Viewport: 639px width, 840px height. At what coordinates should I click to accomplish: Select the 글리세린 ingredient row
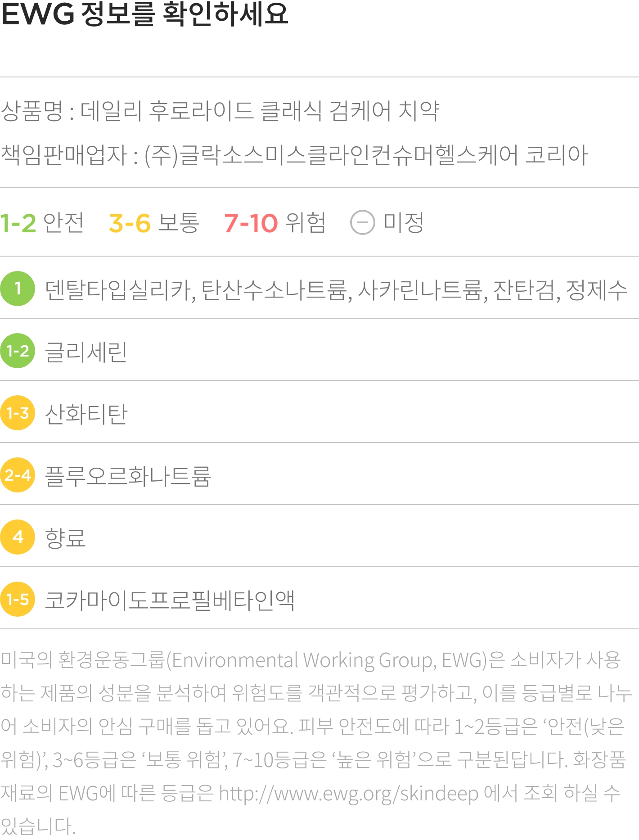pyautogui.click(x=319, y=350)
